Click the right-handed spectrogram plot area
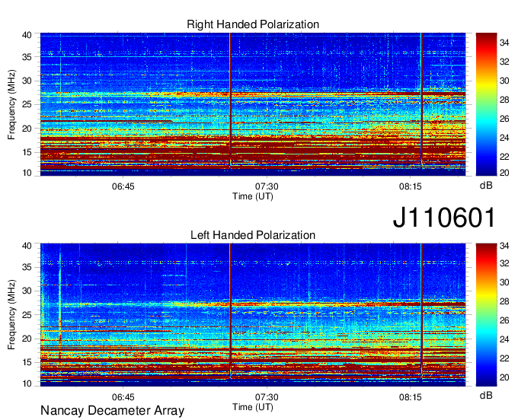The height and width of the screenshot is (420, 518). 253,104
